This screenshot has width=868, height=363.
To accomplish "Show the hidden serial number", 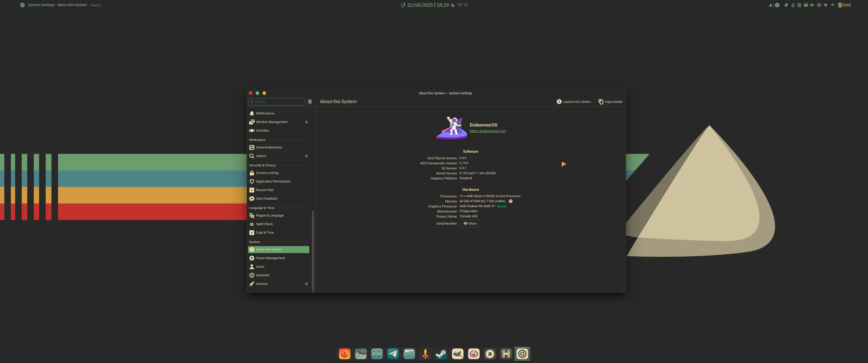I will click(x=470, y=224).
